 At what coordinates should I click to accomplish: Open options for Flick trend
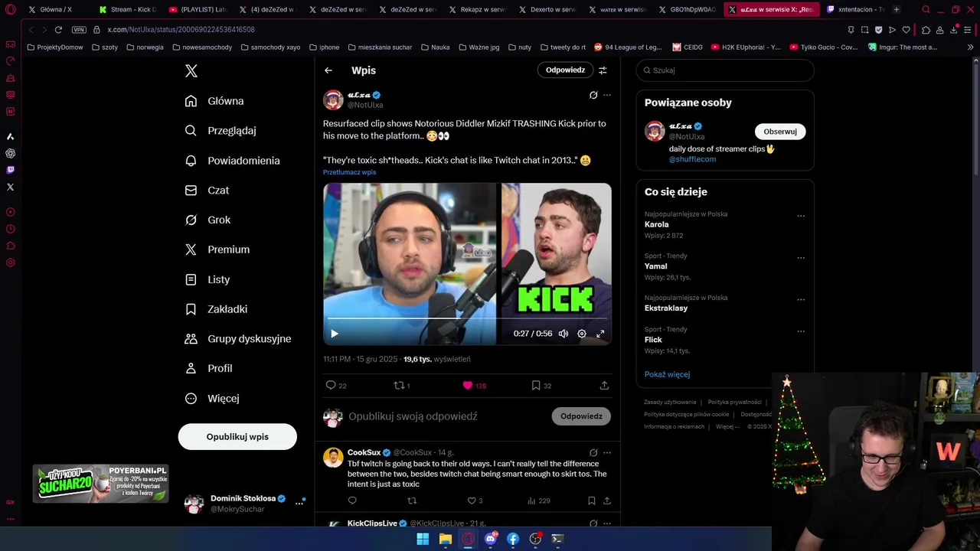pyautogui.click(x=801, y=331)
